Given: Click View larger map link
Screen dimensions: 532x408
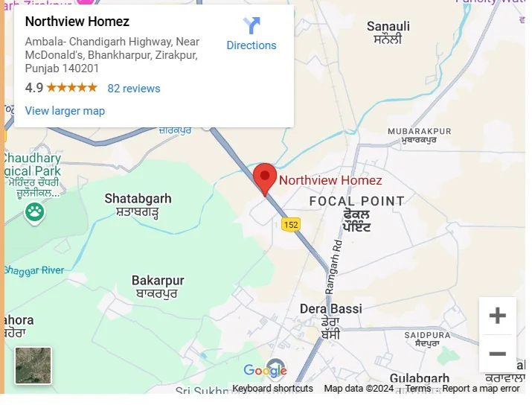Looking at the screenshot, I should [65, 111].
